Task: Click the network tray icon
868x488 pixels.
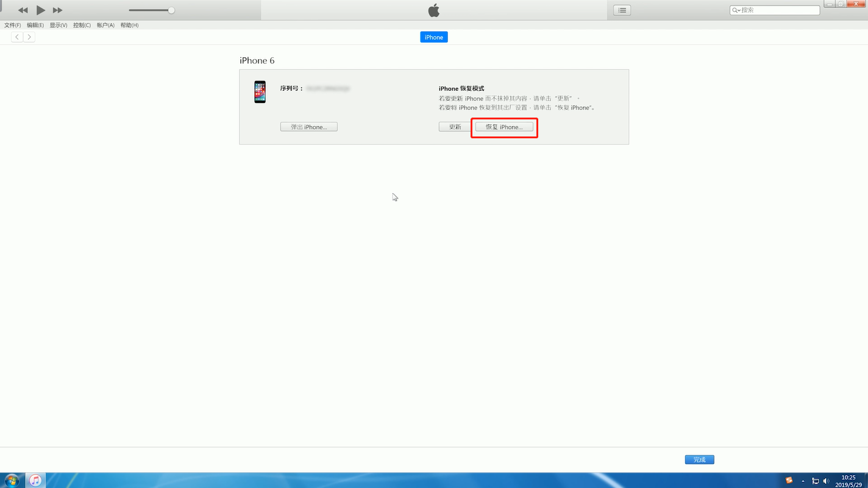Action: click(816, 481)
